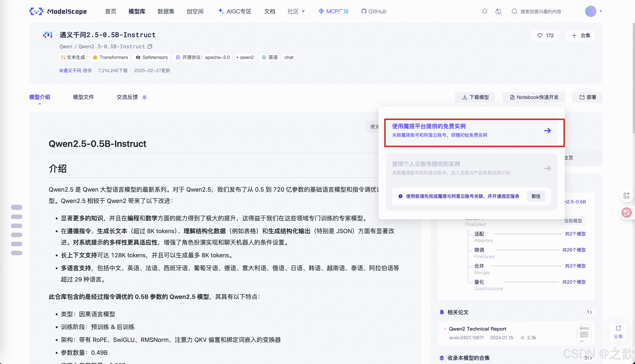Click the 分享 share icon

[x=618, y=328]
